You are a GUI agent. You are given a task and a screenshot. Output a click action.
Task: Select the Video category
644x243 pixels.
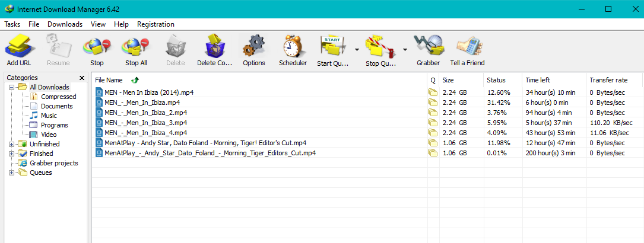coord(49,135)
